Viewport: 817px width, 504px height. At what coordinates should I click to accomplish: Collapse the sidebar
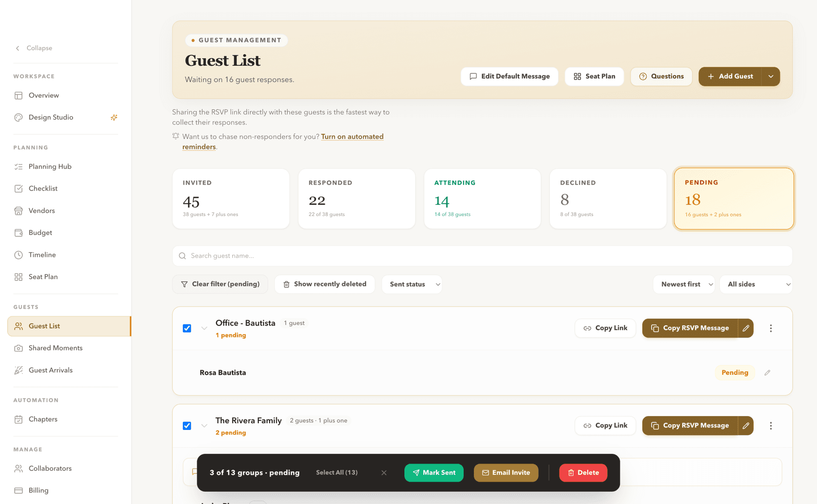point(34,48)
